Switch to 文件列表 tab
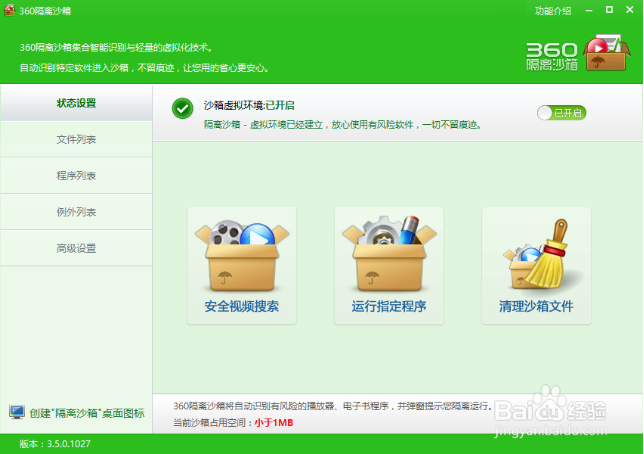The image size is (644, 454). pyautogui.click(x=76, y=140)
